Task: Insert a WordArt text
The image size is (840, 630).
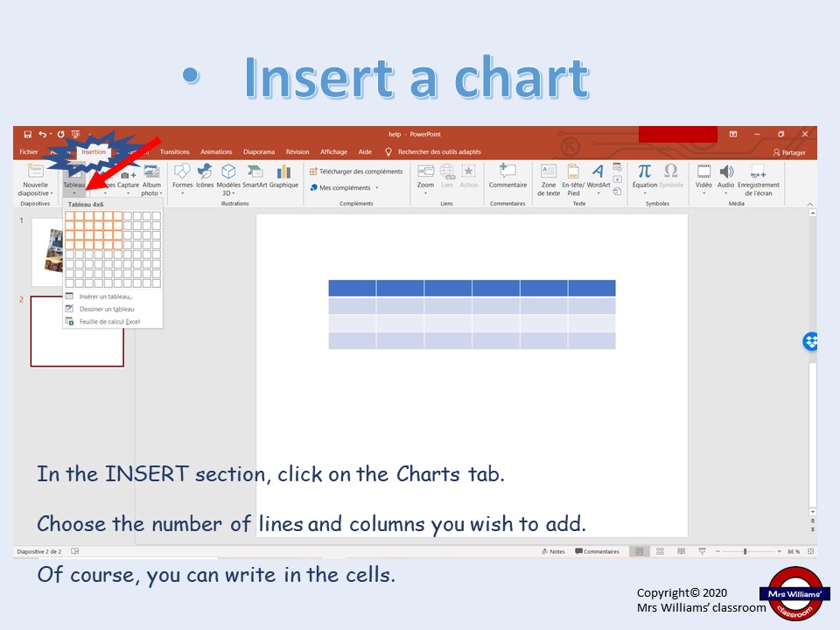Action: pyautogui.click(x=598, y=178)
